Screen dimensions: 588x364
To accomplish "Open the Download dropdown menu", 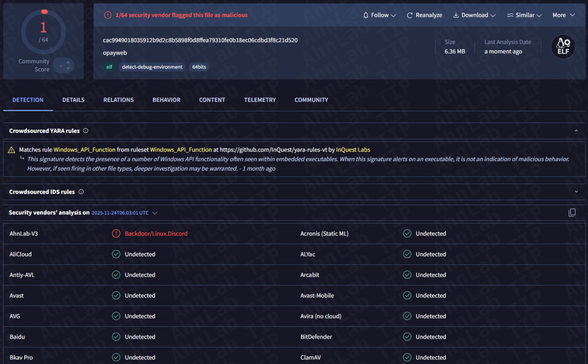I will pyautogui.click(x=474, y=15).
